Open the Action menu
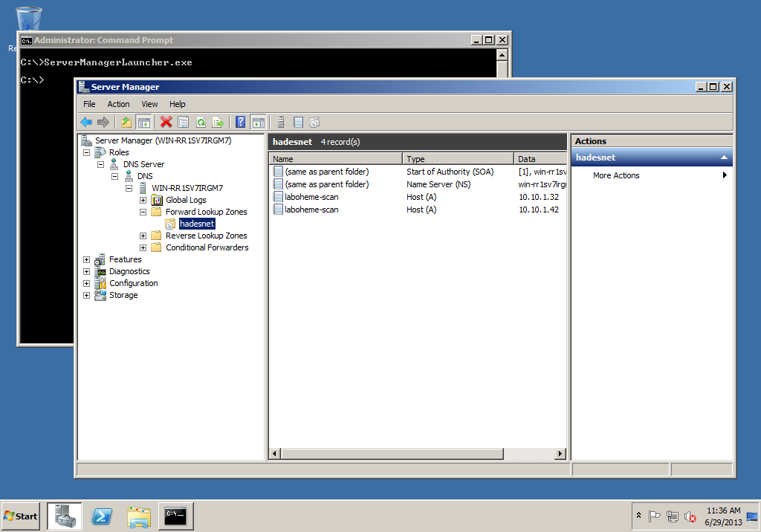Screen dimensions: 761x532 tap(118, 104)
